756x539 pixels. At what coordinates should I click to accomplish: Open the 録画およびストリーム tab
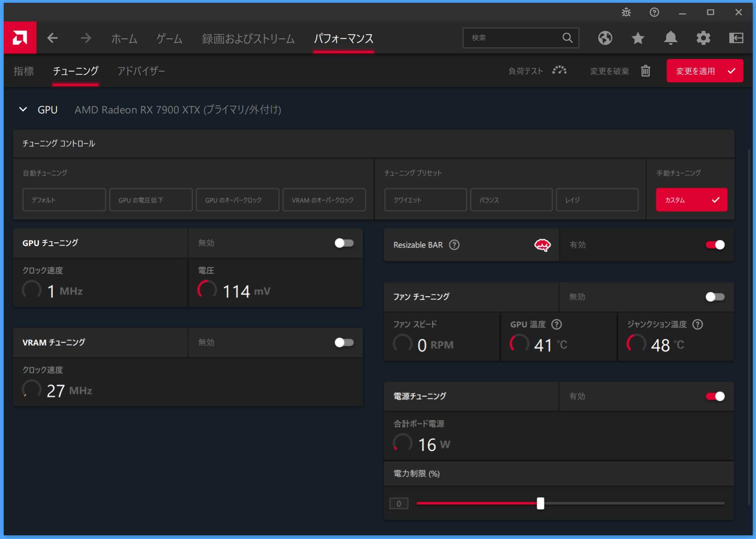coord(248,38)
